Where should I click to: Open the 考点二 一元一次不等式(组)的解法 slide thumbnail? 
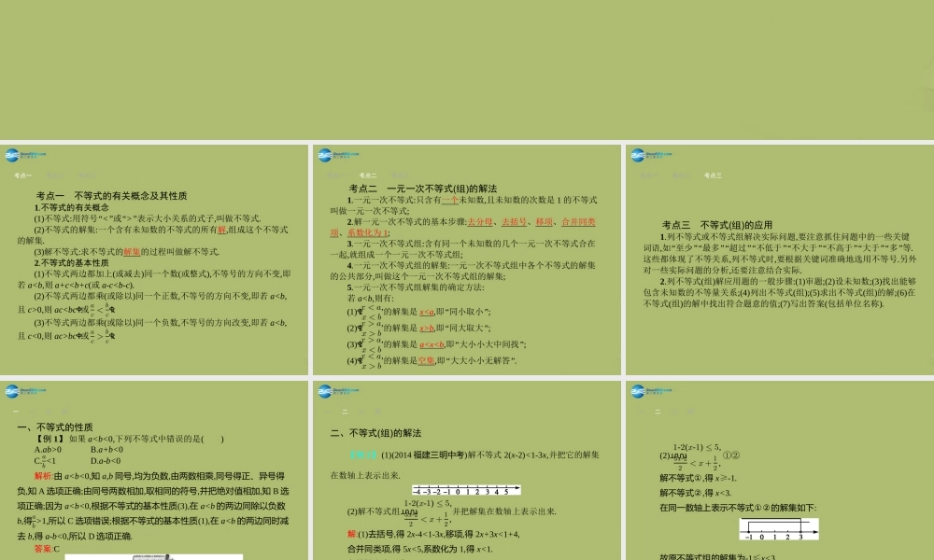point(466,259)
